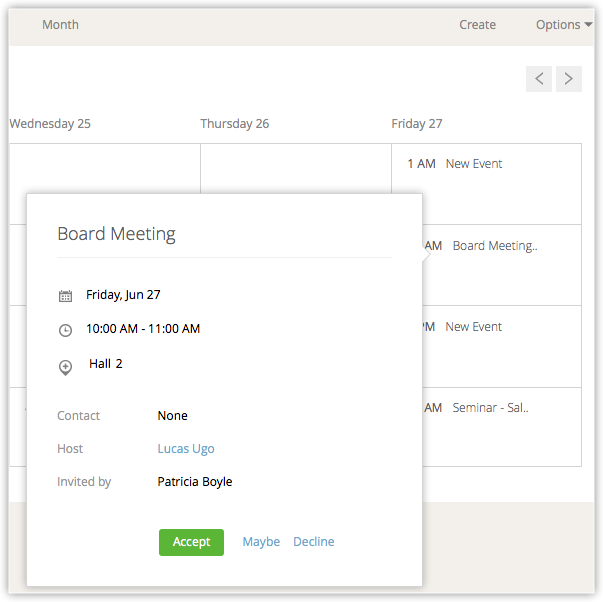Click the Wednesday 25 column header
The height and width of the screenshot is (602, 603).
50,124
